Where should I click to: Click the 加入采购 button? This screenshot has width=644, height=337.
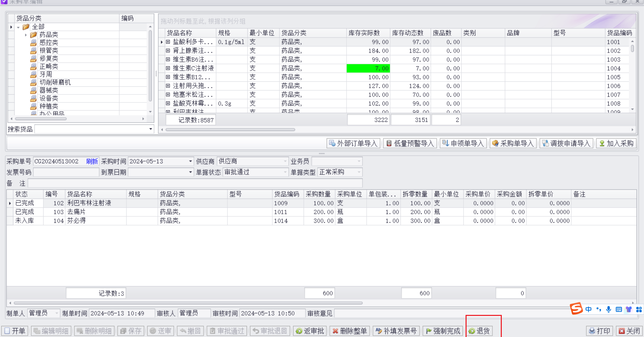click(616, 143)
